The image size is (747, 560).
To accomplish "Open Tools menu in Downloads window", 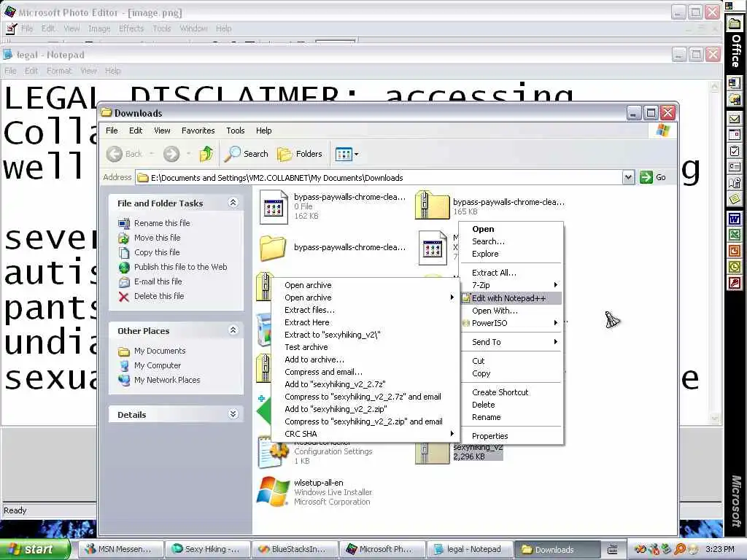I will point(236,131).
